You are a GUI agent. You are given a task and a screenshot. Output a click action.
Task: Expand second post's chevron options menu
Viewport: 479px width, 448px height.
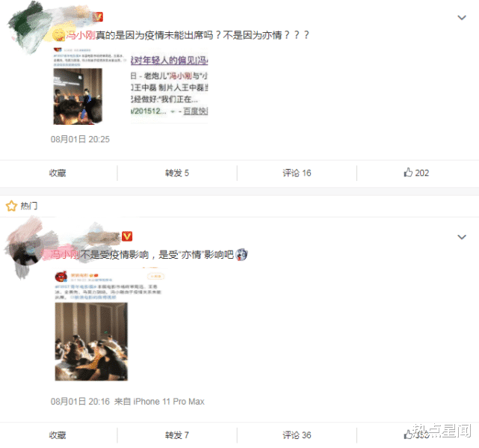tap(462, 237)
